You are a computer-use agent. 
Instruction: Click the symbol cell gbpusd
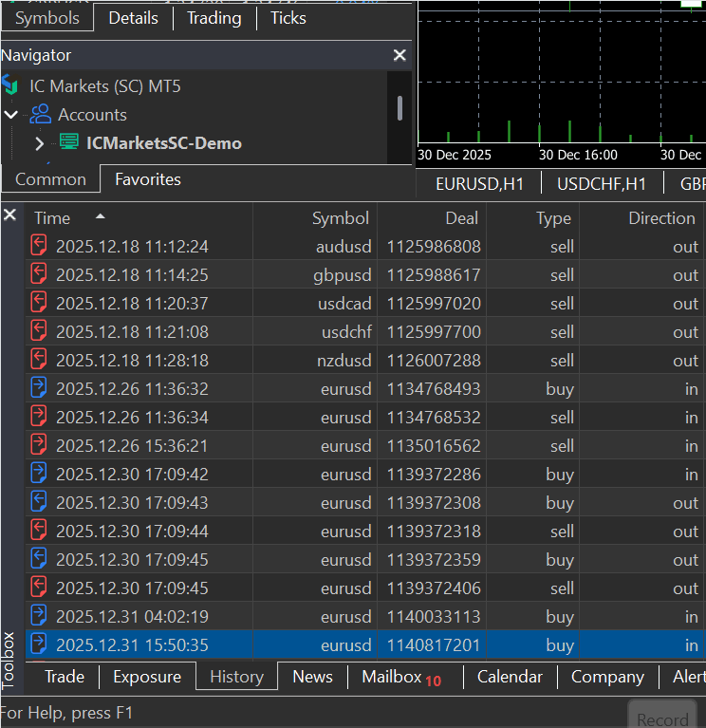pos(343,275)
